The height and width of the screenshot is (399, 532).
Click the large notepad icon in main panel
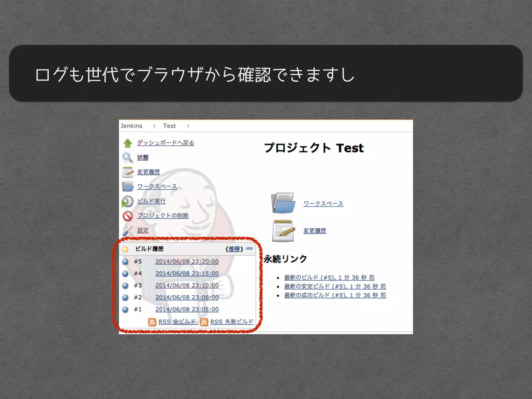point(283,231)
